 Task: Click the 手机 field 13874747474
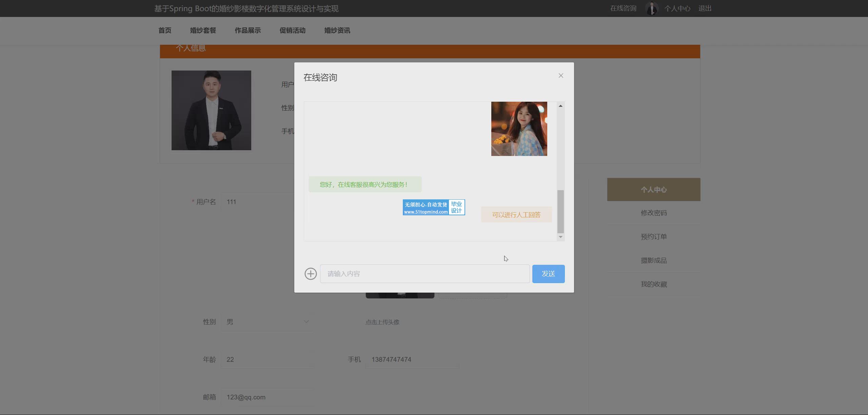click(x=412, y=359)
